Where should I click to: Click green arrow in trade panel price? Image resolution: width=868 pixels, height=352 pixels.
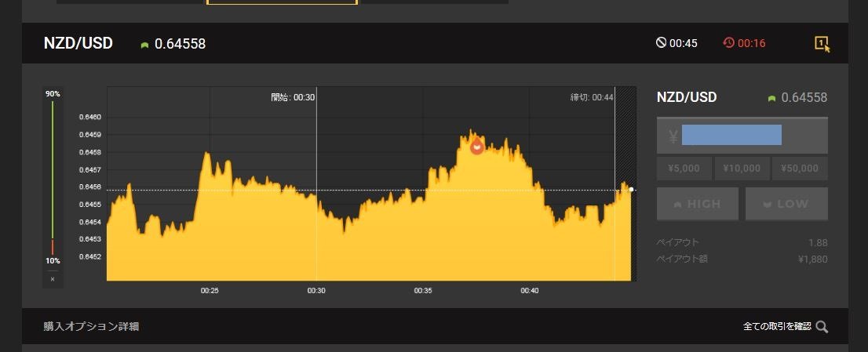pyautogui.click(x=771, y=98)
